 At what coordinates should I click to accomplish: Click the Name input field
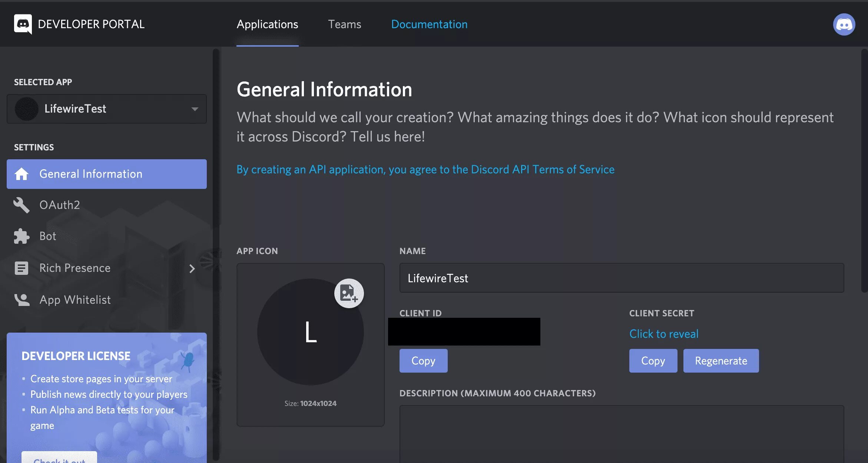(x=622, y=278)
